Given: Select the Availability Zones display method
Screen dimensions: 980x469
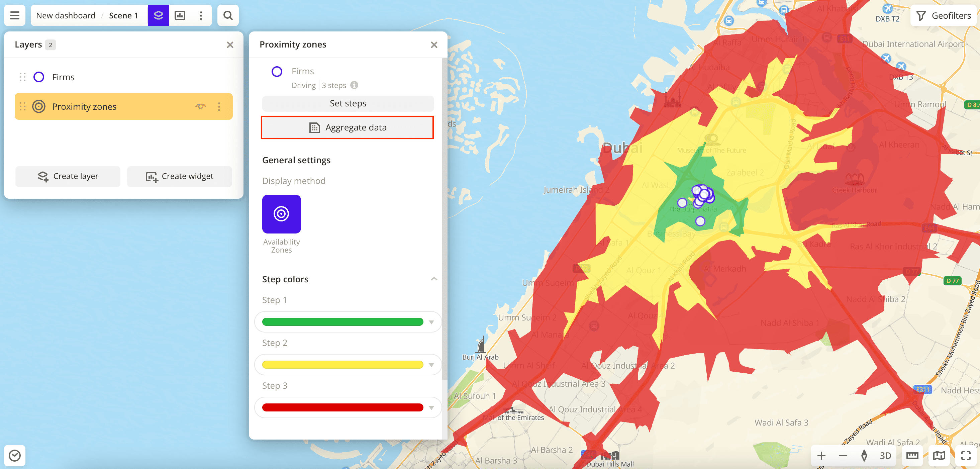Looking at the screenshot, I should point(281,214).
